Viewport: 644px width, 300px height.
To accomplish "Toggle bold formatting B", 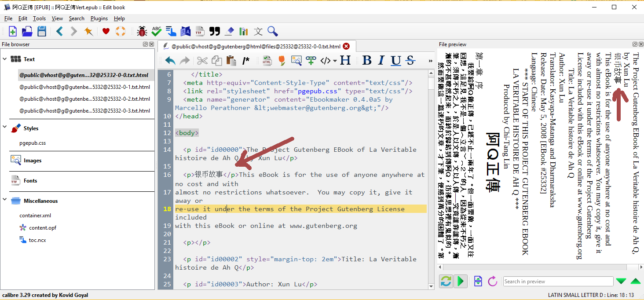I will (x=367, y=61).
